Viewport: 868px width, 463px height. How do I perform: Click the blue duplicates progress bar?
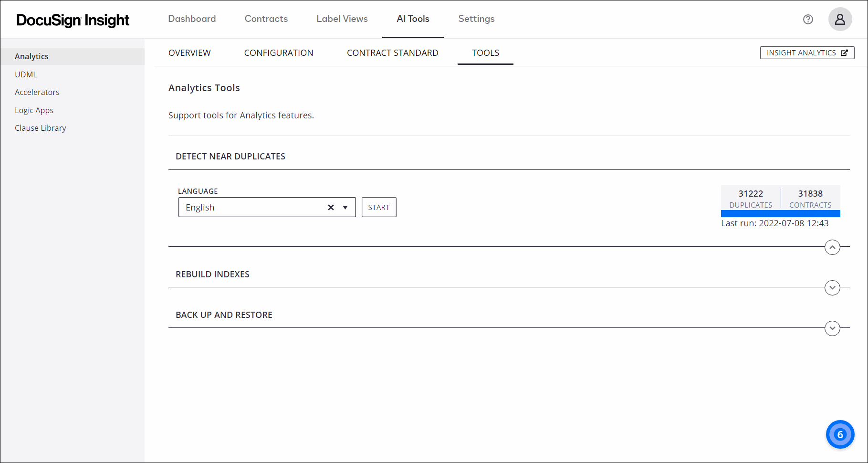click(x=780, y=214)
